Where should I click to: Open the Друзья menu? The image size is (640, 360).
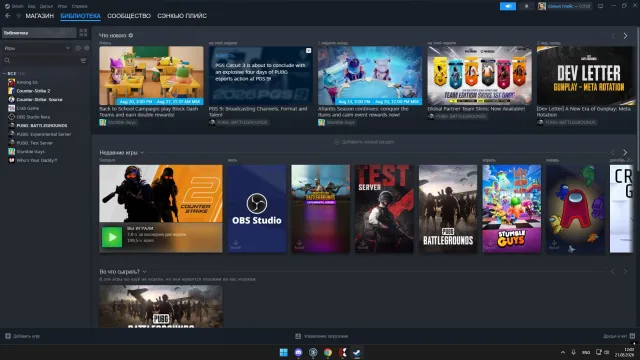click(46, 6)
